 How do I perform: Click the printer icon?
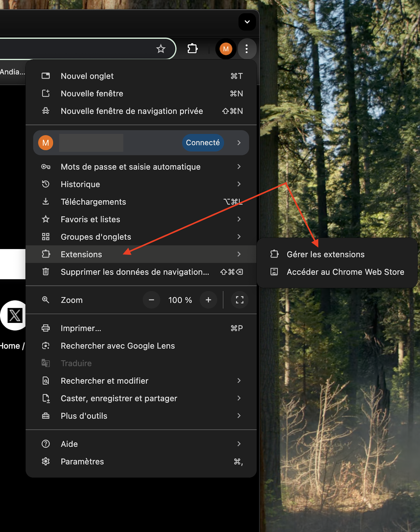(x=46, y=328)
